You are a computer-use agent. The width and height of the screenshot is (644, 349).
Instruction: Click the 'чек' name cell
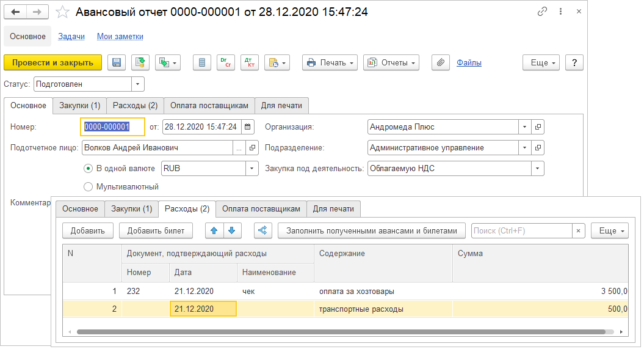[275, 291]
